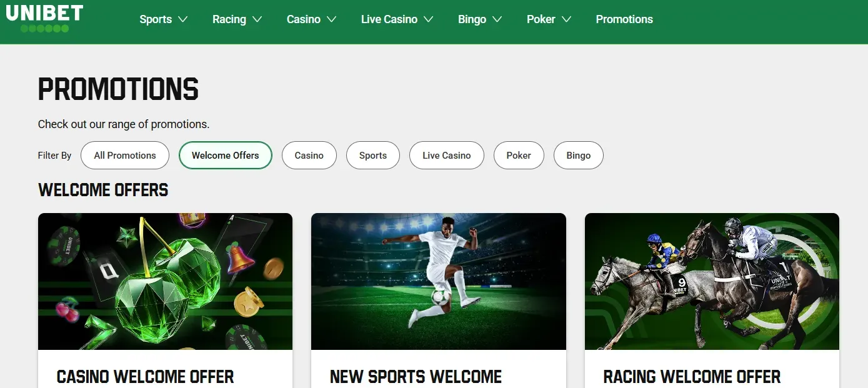Click the Casino Welcome Offer title

click(x=145, y=377)
